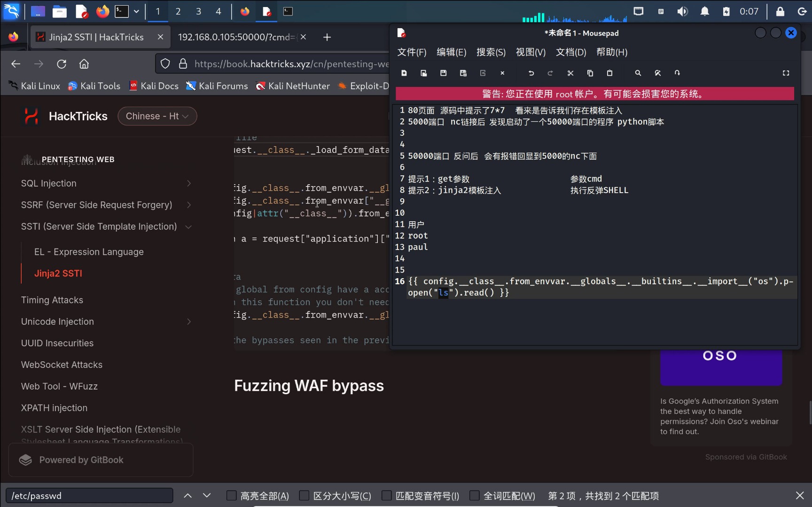The height and width of the screenshot is (507, 812).
Task: Switch to workspace 3
Action: (x=198, y=11)
